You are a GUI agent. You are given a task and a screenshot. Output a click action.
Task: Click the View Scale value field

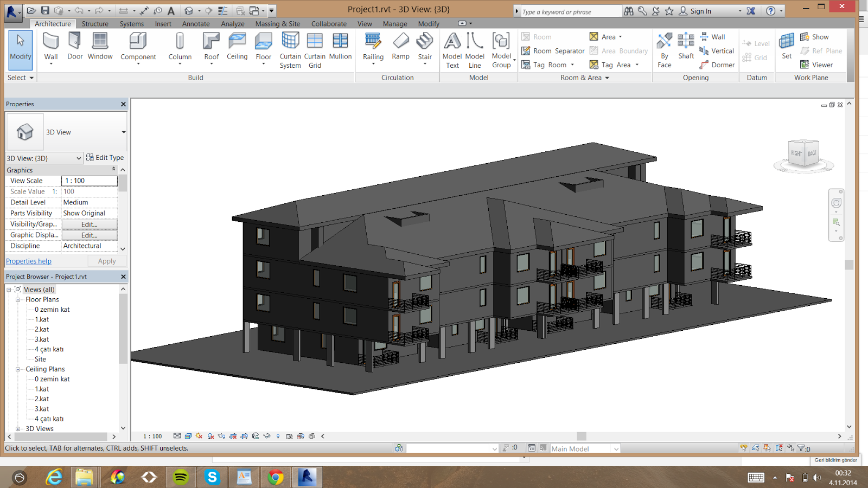[89, 181]
